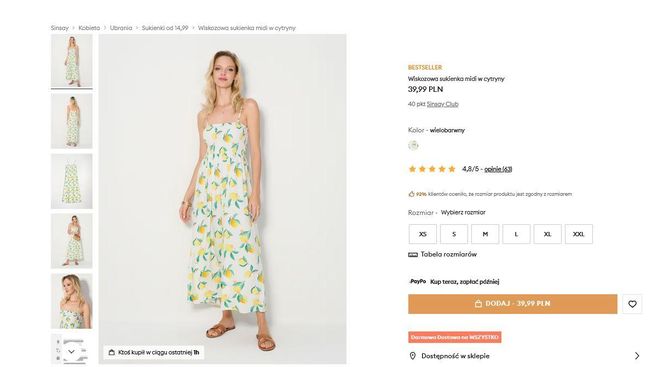
Task: Read reviews via opinie (63) link
Action: pyautogui.click(x=498, y=169)
